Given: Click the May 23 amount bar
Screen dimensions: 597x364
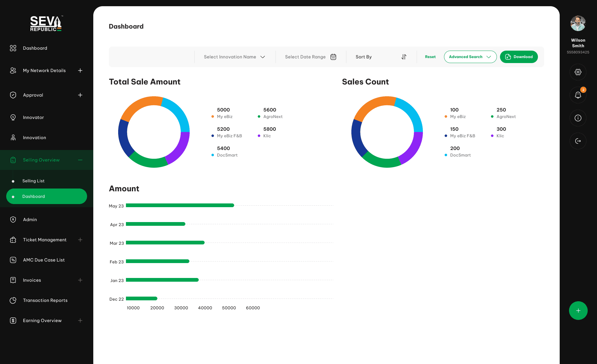Looking at the screenshot, I should point(180,205).
